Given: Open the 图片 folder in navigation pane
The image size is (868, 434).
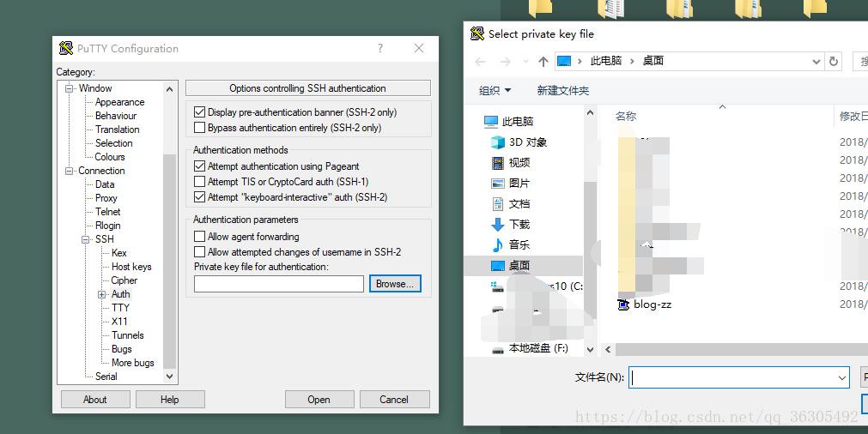Looking at the screenshot, I should click(511, 183).
